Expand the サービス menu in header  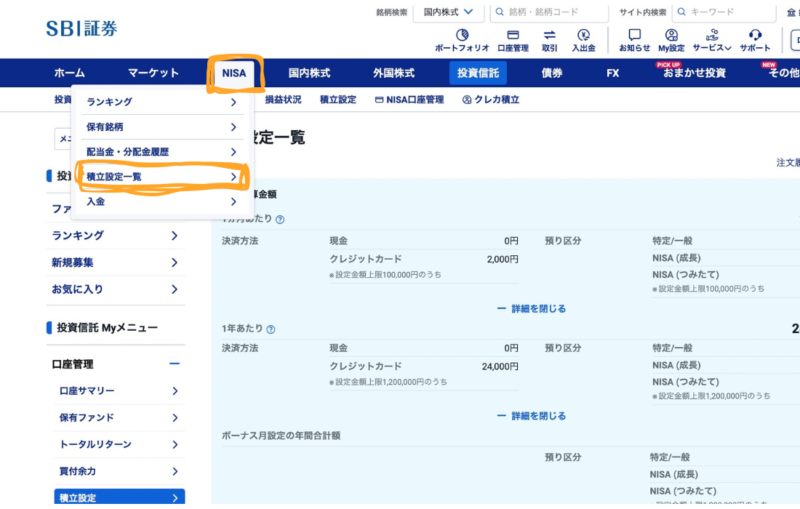(x=712, y=40)
